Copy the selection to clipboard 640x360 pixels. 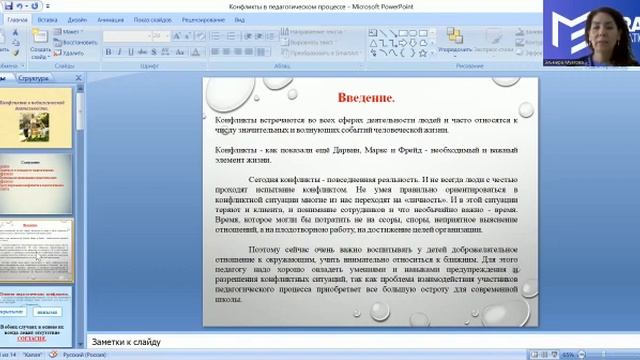16,42
